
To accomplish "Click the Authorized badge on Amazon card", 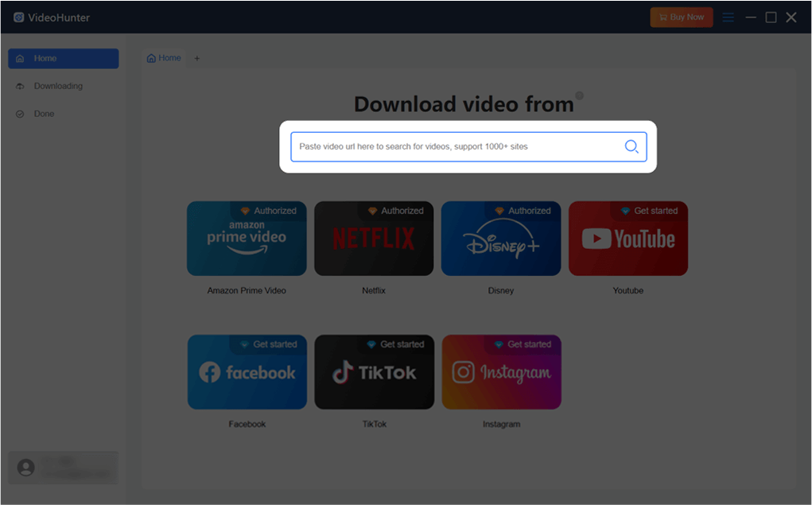I will click(269, 211).
